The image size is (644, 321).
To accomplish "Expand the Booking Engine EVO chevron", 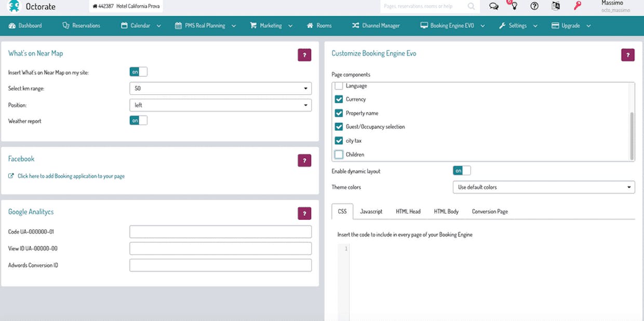I will 483,26.
